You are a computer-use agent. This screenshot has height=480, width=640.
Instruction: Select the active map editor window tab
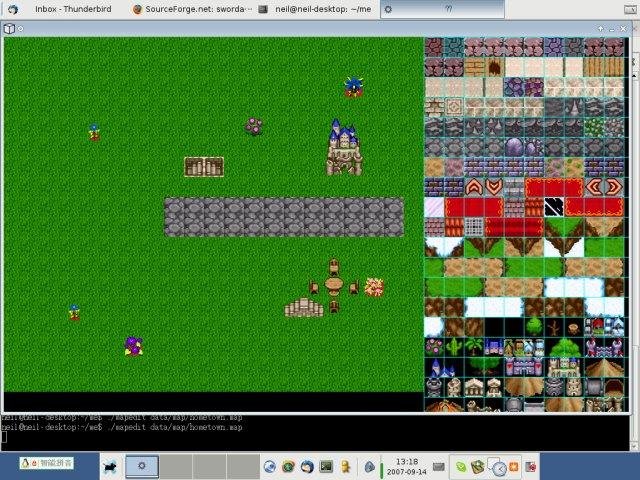pyautogui.click(x=442, y=9)
